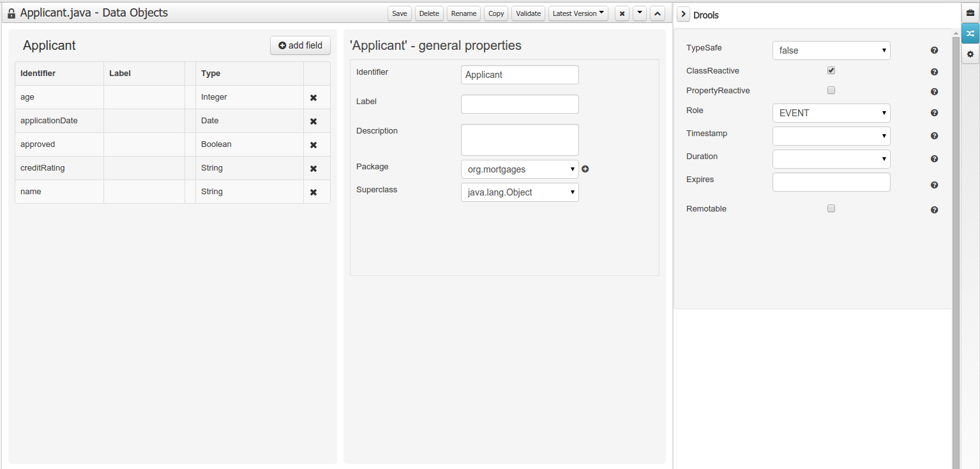This screenshot has width=980, height=469.
Task: Click the toolbox icon in the right sidebar
Action: click(970, 12)
